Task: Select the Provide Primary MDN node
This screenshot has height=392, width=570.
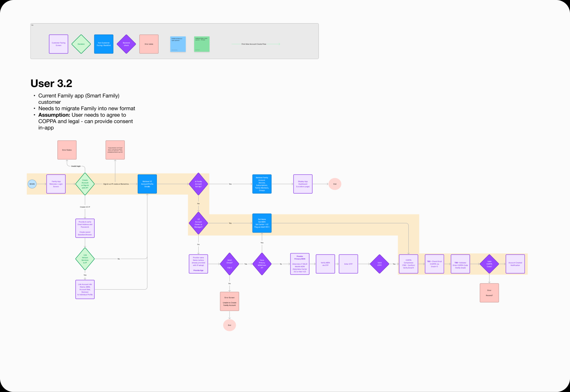Action: click(x=300, y=264)
